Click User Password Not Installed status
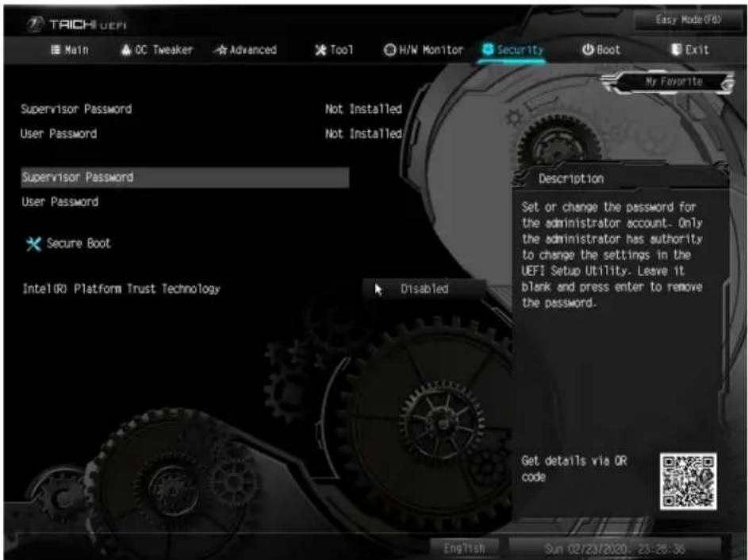The image size is (748, 560). pos(363,134)
